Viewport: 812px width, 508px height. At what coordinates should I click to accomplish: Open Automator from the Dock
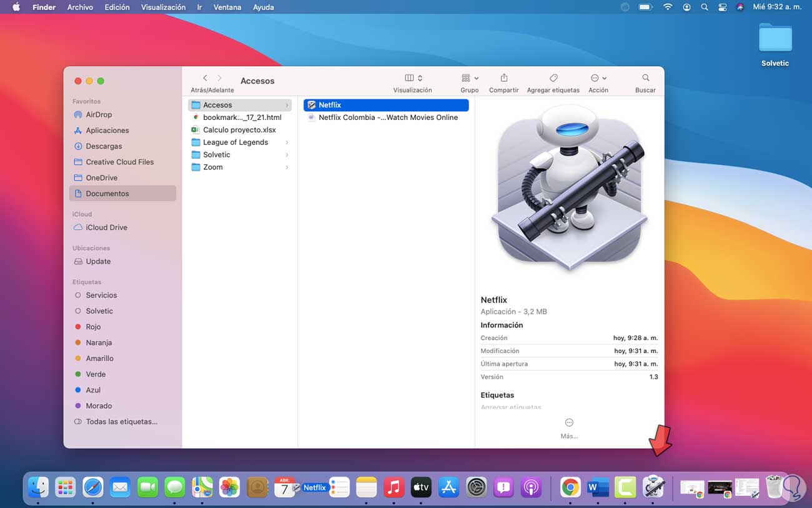tap(653, 487)
